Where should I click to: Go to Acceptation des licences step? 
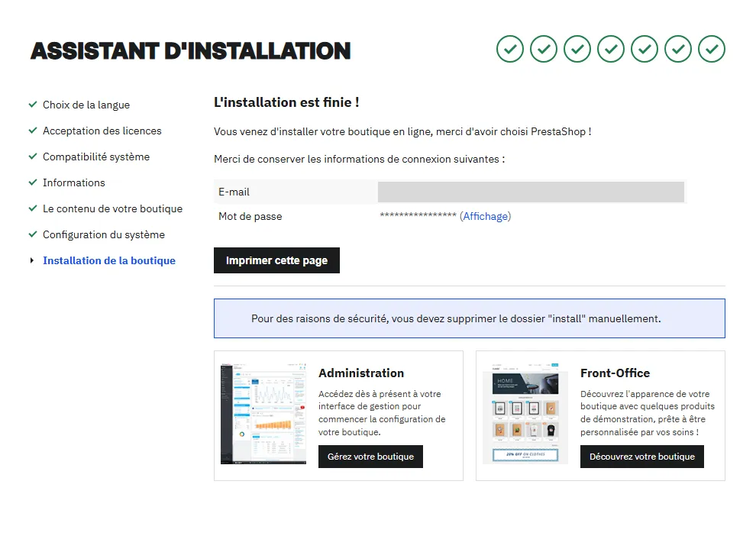pos(102,131)
